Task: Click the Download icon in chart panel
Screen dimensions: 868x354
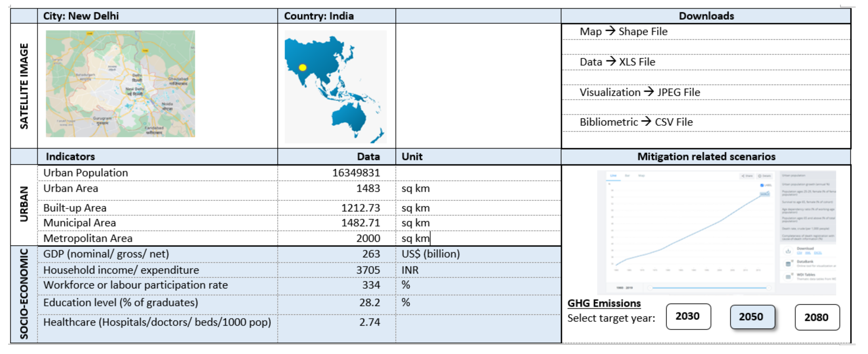Action: (788, 252)
